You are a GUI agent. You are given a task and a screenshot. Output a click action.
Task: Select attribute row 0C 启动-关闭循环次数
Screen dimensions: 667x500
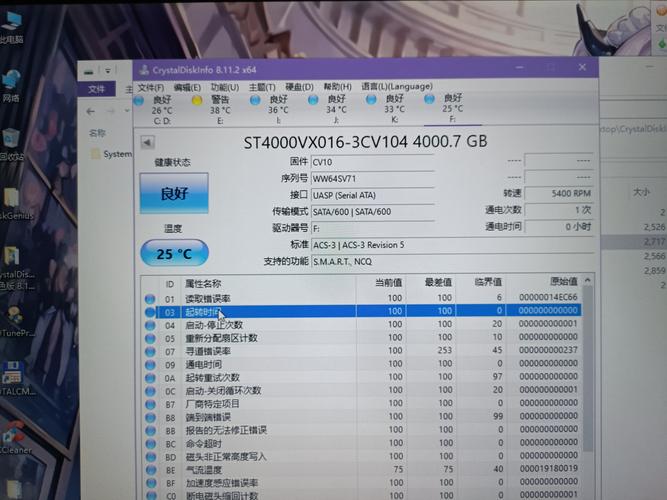pyautogui.click(x=362, y=391)
